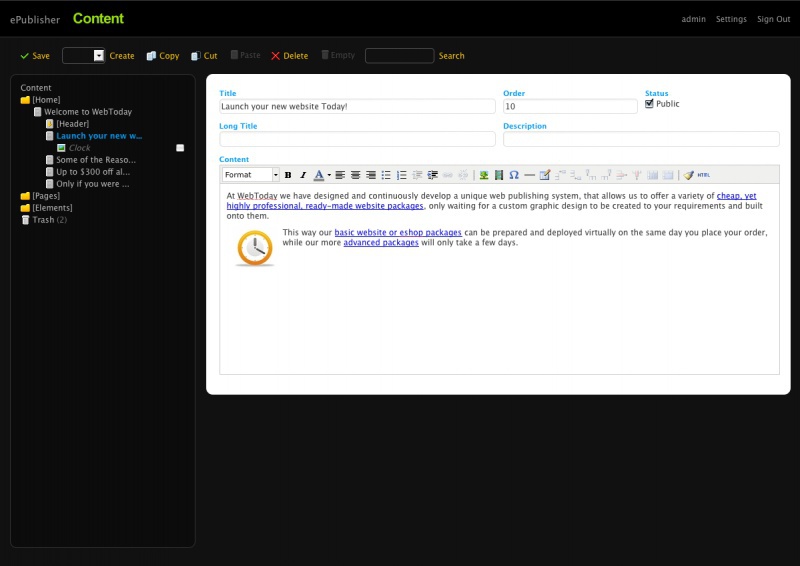Click the Save button
Viewport: 800px width, 566px height.
[x=35, y=56]
